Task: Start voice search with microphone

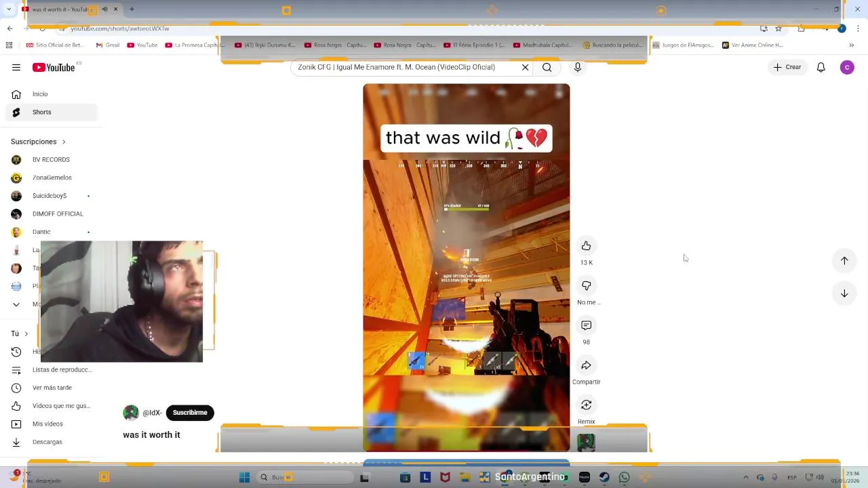Action: (x=578, y=67)
